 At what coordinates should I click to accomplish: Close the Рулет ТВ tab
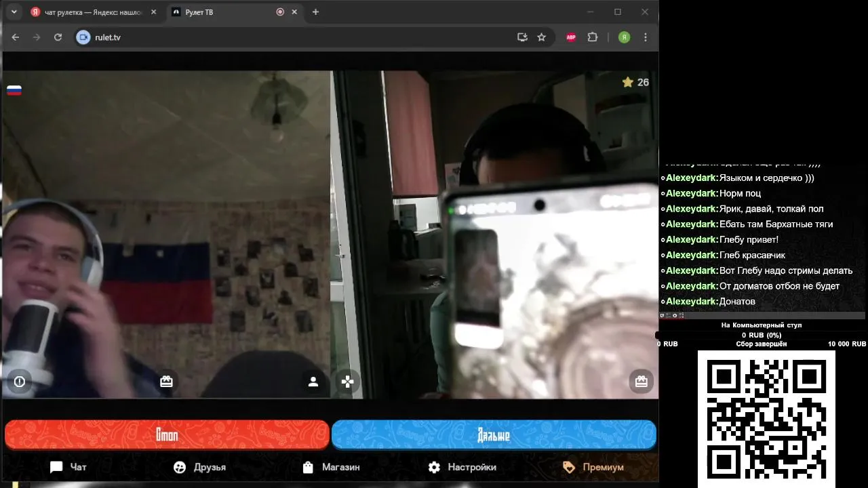(x=295, y=12)
